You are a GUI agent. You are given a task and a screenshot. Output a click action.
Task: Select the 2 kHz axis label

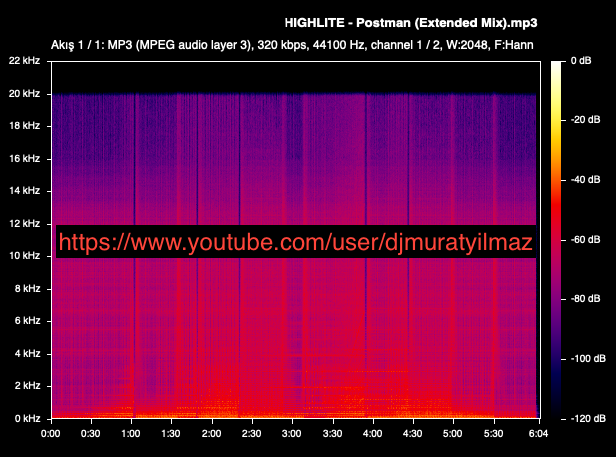[28, 386]
